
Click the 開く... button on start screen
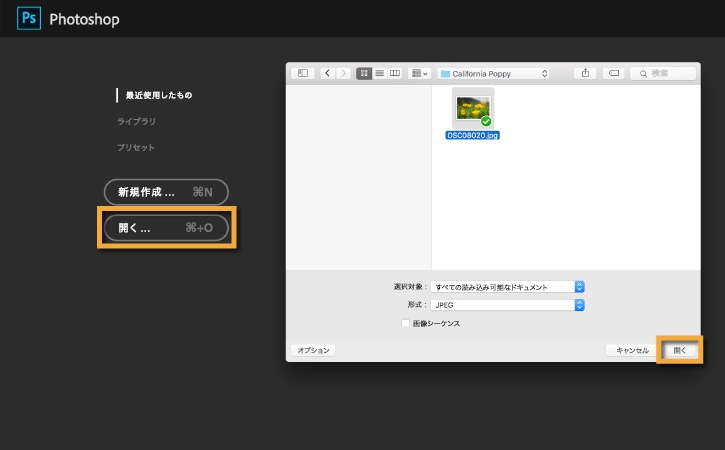(166, 228)
